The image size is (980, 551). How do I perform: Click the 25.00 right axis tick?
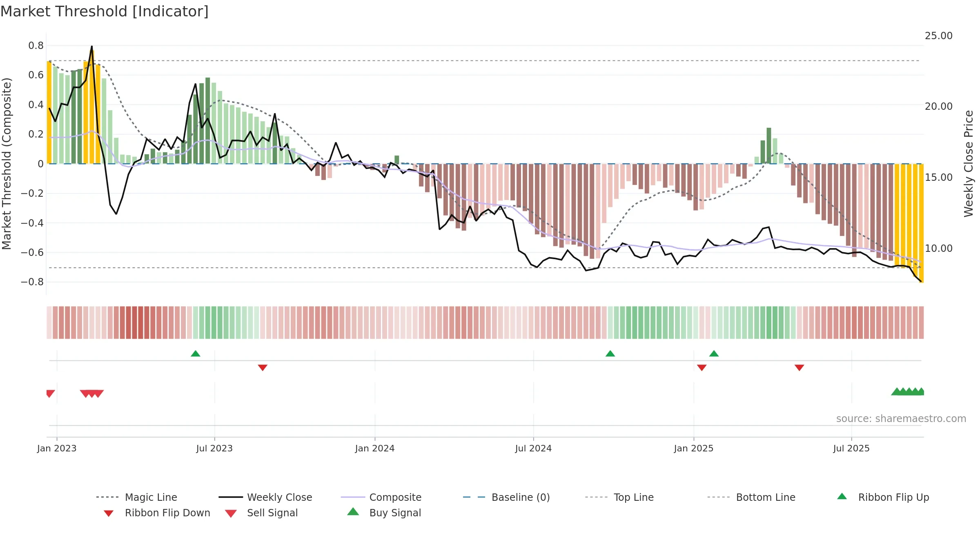pyautogui.click(x=939, y=36)
